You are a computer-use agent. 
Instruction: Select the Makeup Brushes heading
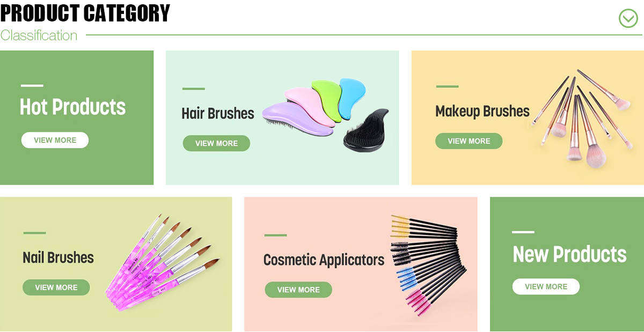(482, 112)
